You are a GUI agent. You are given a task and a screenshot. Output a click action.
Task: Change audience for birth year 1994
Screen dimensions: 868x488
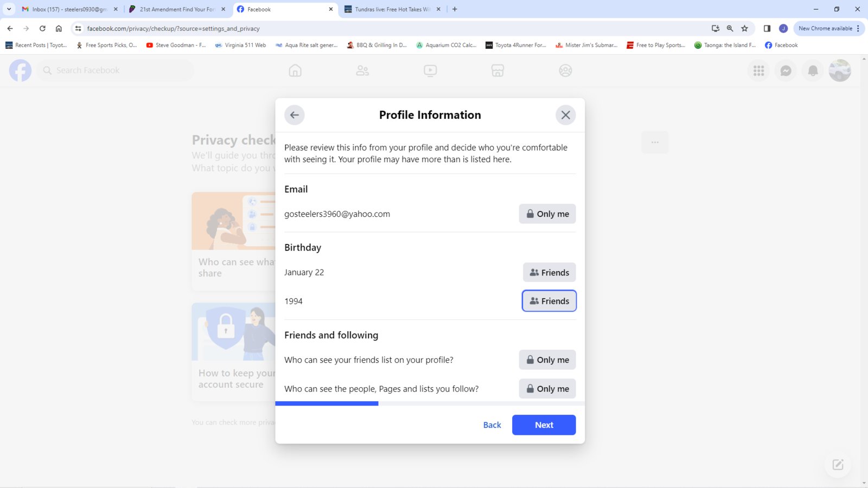pos(549,301)
